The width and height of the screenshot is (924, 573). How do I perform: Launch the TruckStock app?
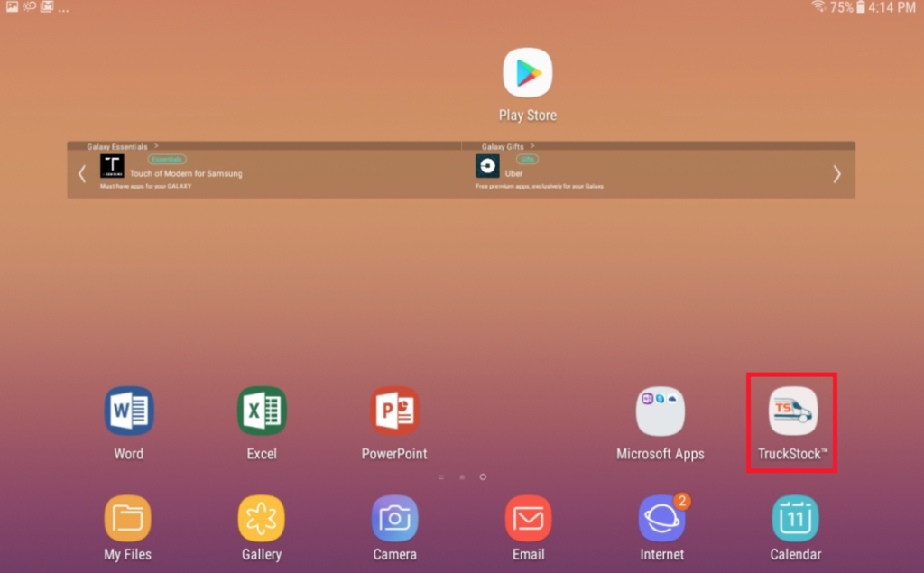coord(791,411)
